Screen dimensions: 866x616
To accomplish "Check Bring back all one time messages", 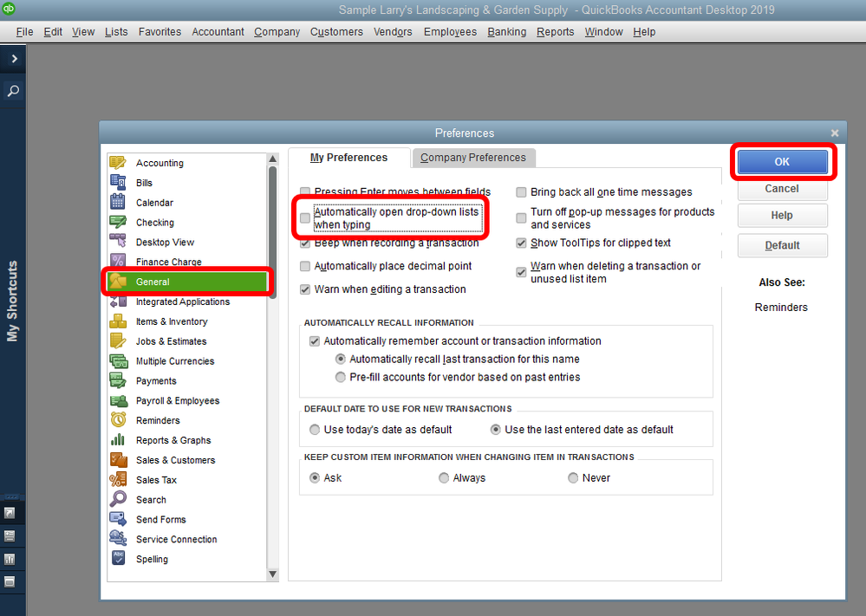I will point(521,192).
